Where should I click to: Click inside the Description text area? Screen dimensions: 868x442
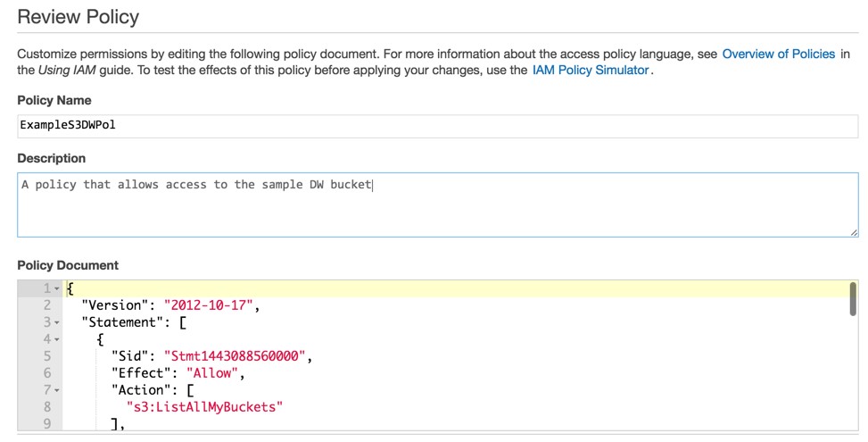tap(437, 205)
